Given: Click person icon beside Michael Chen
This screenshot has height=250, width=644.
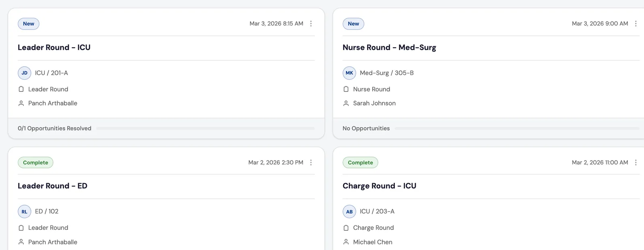Looking at the screenshot, I should (346, 242).
